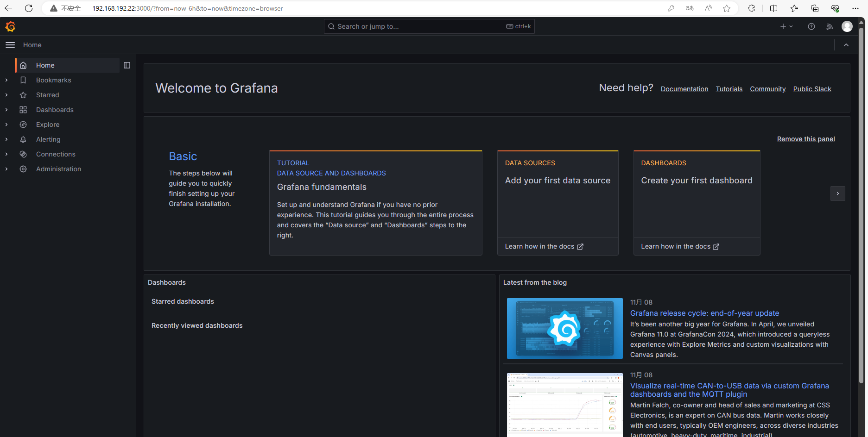868x437 pixels.
Task: Open Create your first dashboard card
Action: tap(697, 194)
